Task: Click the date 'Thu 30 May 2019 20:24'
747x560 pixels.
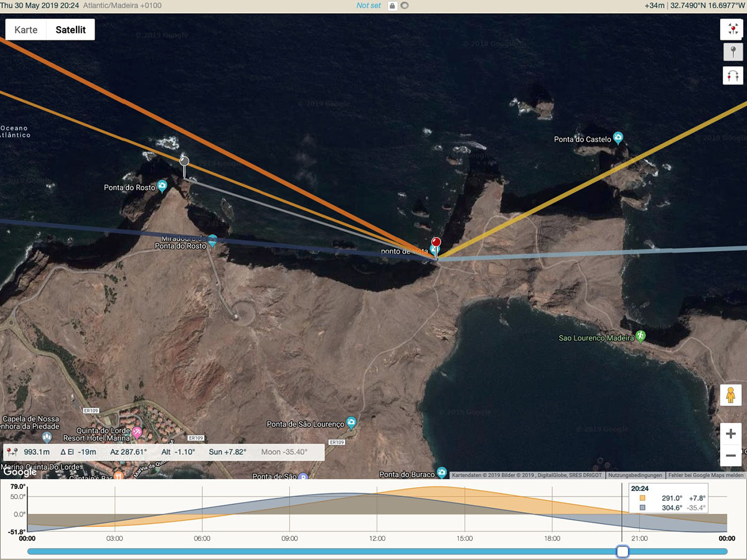Action: [39, 6]
